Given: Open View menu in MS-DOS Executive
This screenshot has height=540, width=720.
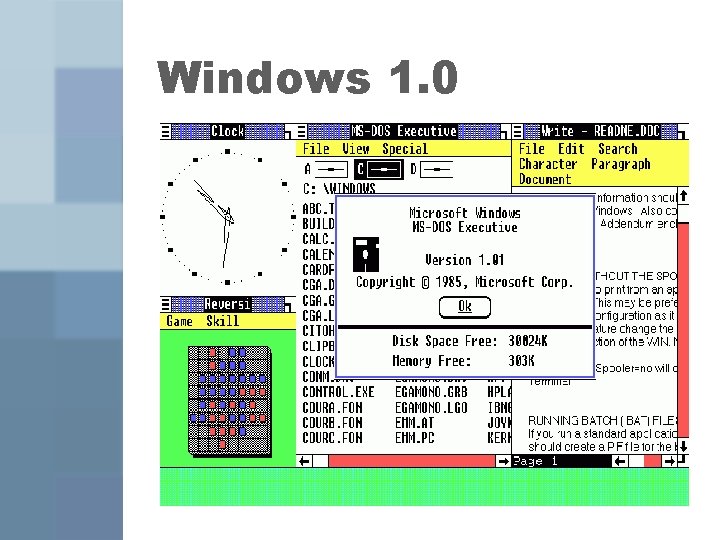Looking at the screenshot, I should 356,149.
